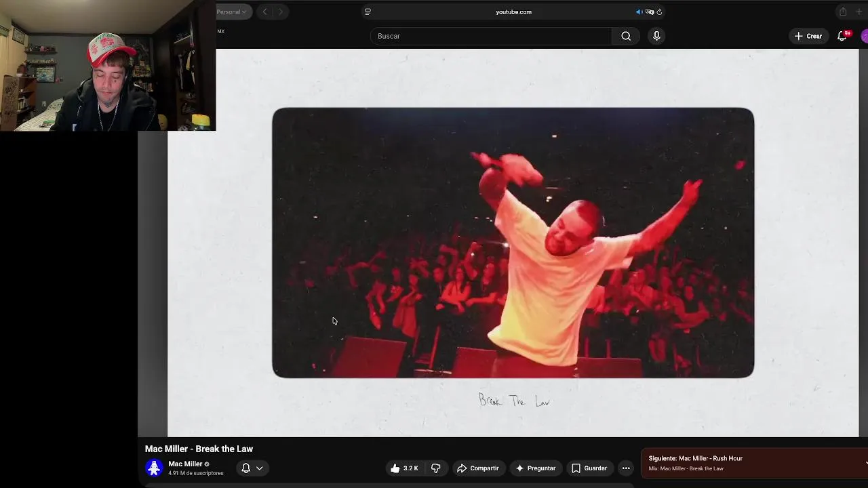This screenshot has width=868, height=488.
Task: Reload the page with refresh icon
Action: click(x=659, y=12)
